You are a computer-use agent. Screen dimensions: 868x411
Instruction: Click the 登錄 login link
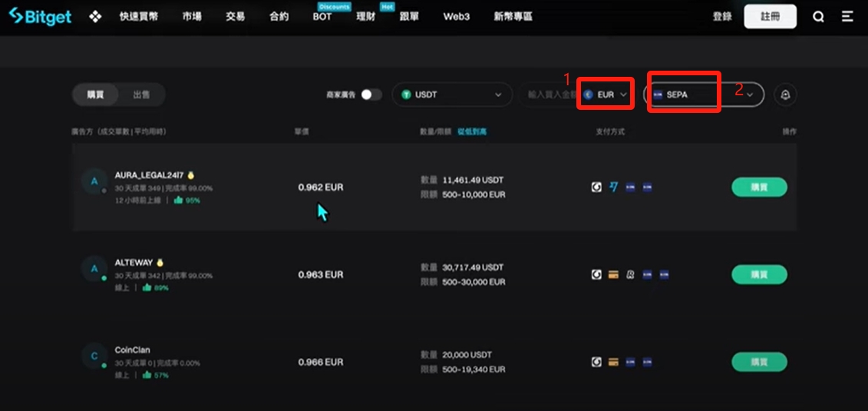722,17
